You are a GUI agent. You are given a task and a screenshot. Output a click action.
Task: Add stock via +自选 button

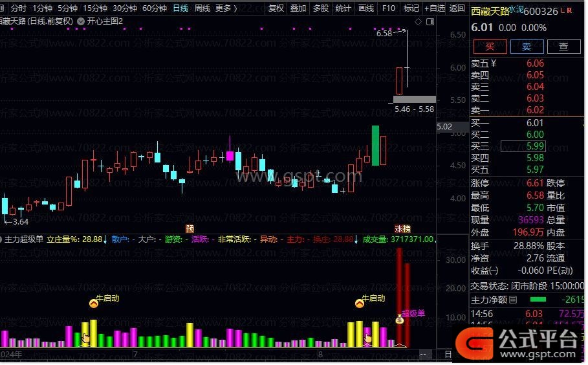point(435,8)
